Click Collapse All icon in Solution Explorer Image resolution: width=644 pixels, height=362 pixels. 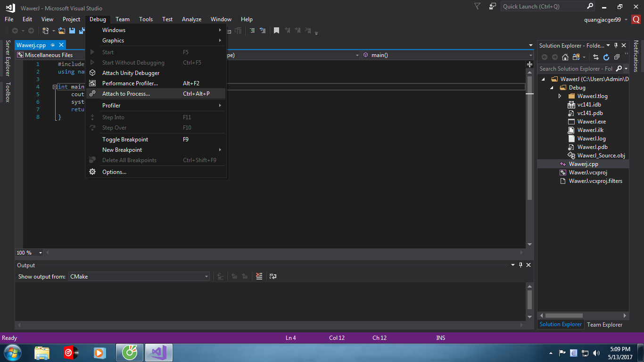[x=617, y=57]
